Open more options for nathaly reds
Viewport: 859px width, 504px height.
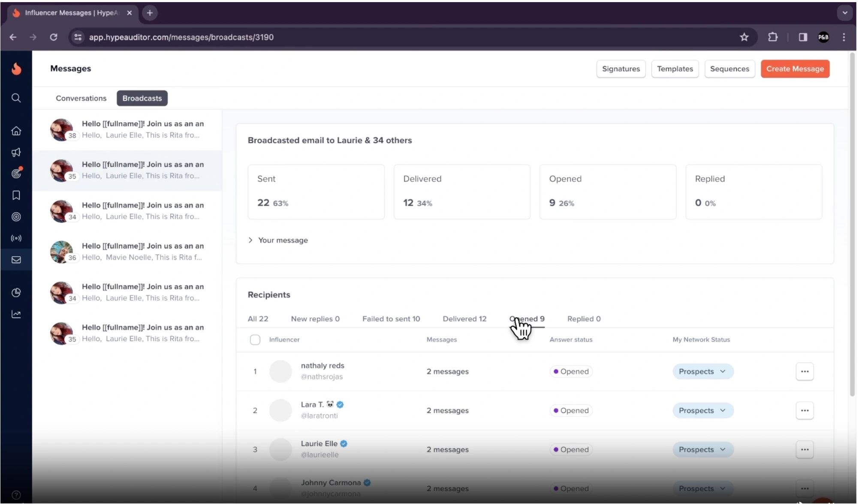804,372
